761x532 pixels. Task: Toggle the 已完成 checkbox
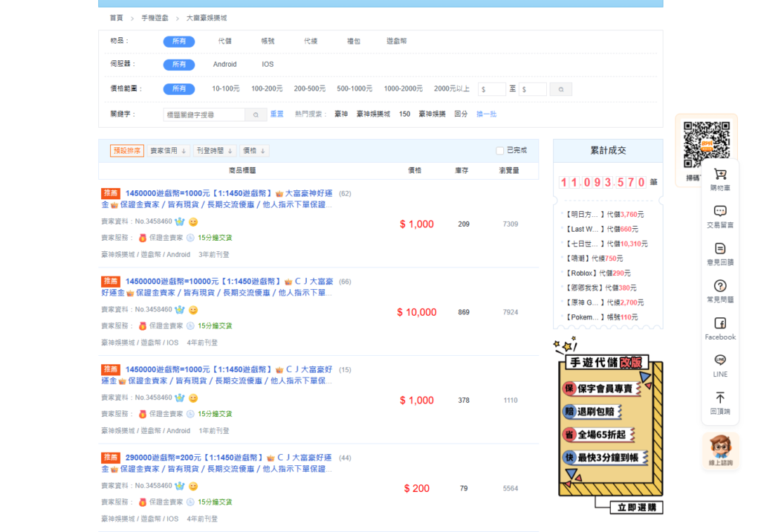click(500, 151)
